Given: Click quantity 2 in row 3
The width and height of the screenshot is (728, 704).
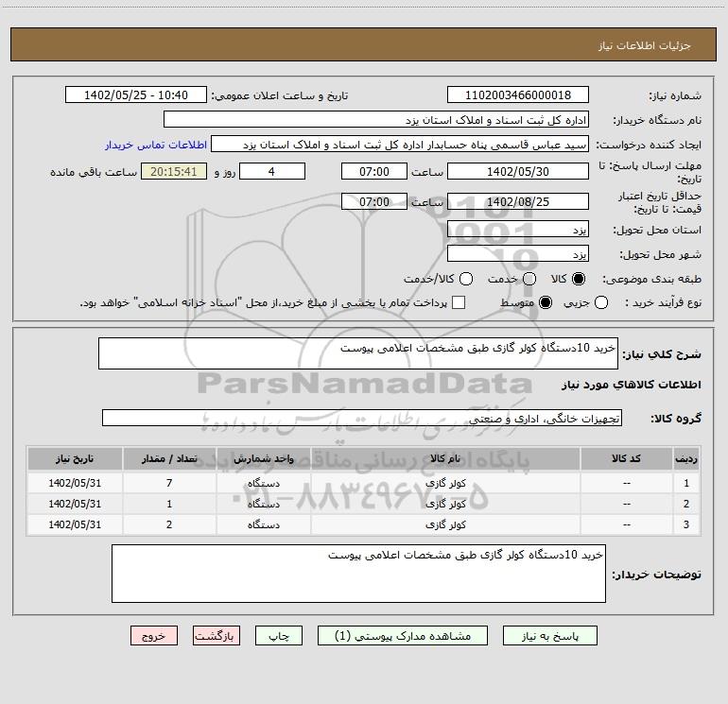Looking at the screenshot, I should pyautogui.click(x=169, y=524).
